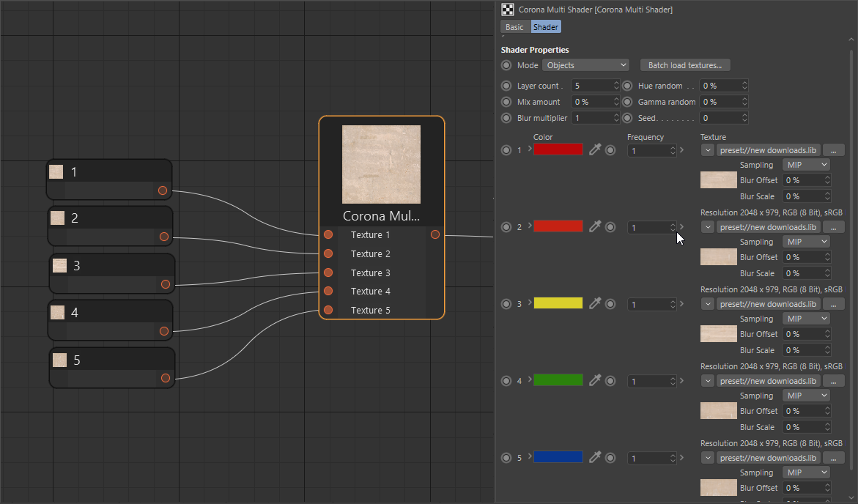Pick color with layer 5 eyedropper
858x504 pixels.
595,457
